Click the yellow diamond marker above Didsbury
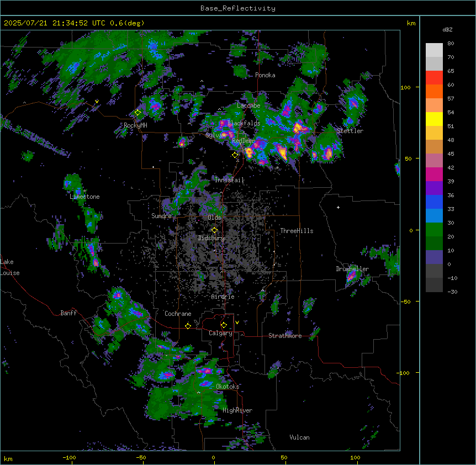 [214, 230]
